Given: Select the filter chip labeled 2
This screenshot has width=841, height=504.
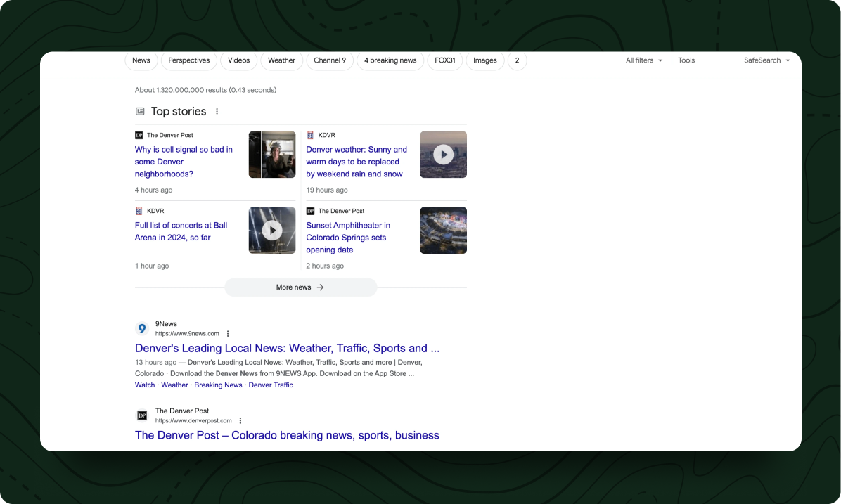Looking at the screenshot, I should coord(517,60).
